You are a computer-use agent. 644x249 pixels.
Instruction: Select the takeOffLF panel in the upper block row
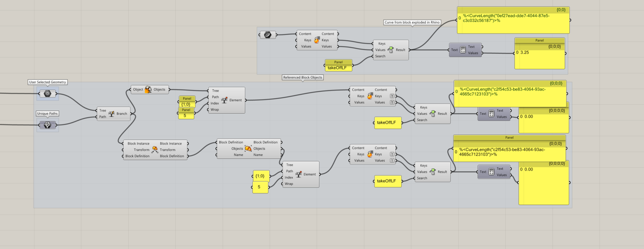click(387, 123)
